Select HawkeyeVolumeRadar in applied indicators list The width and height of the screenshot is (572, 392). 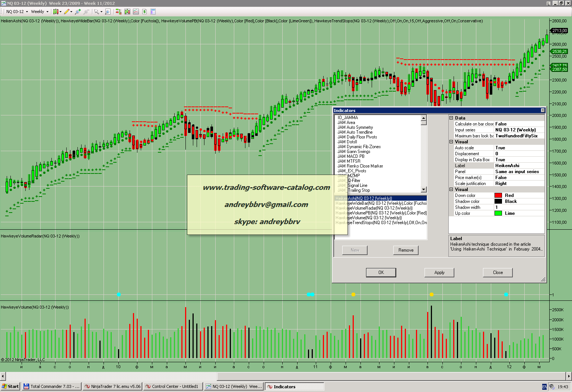coord(374,208)
